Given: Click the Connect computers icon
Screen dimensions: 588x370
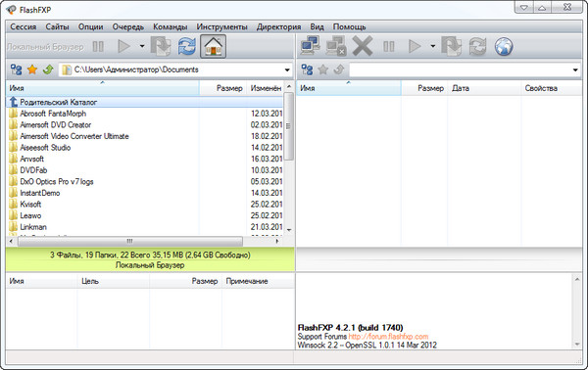Looking at the screenshot, I should (x=310, y=46).
